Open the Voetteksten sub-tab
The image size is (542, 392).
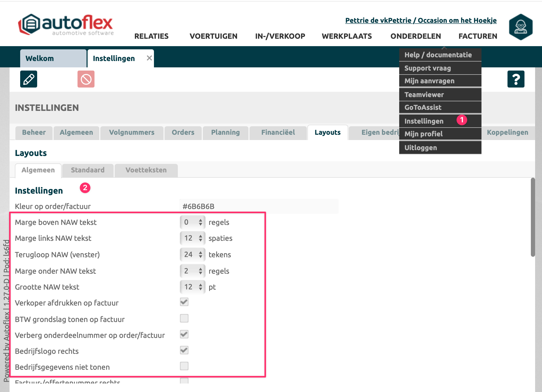coord(146,170)
